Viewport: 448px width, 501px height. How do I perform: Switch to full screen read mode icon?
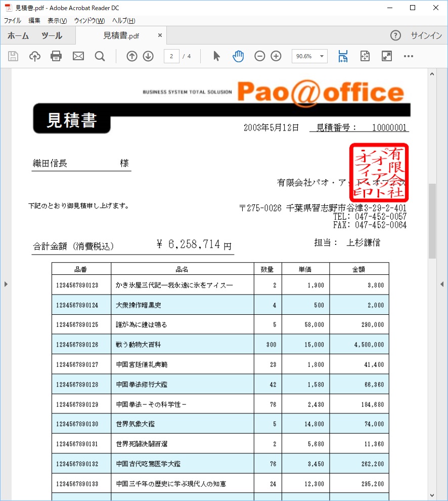[x=387, y=56]
